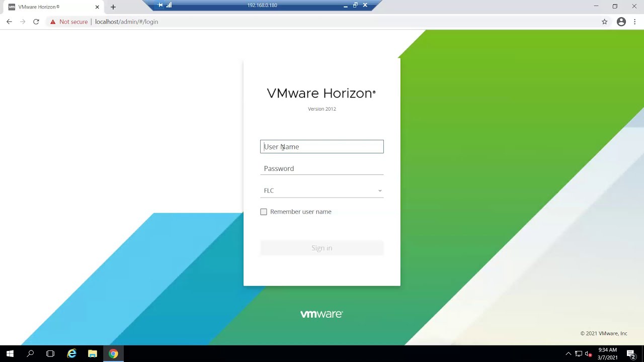The height and width of the screenshot is (362, 644).
Task: Maximize or restore the Chrome window
Action: (x=615, y=7)
